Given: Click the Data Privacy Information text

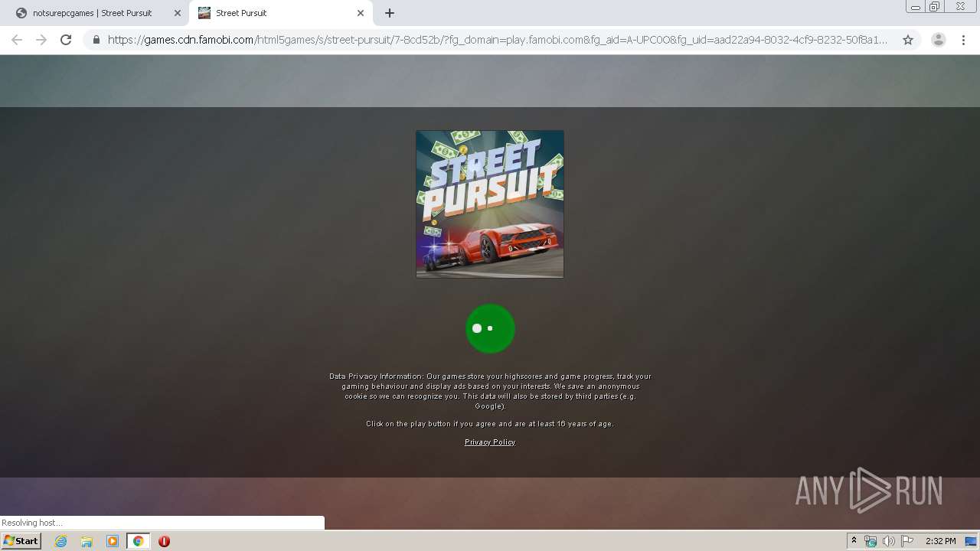Looking at the screenshot, I should click(x=490, y=391).
